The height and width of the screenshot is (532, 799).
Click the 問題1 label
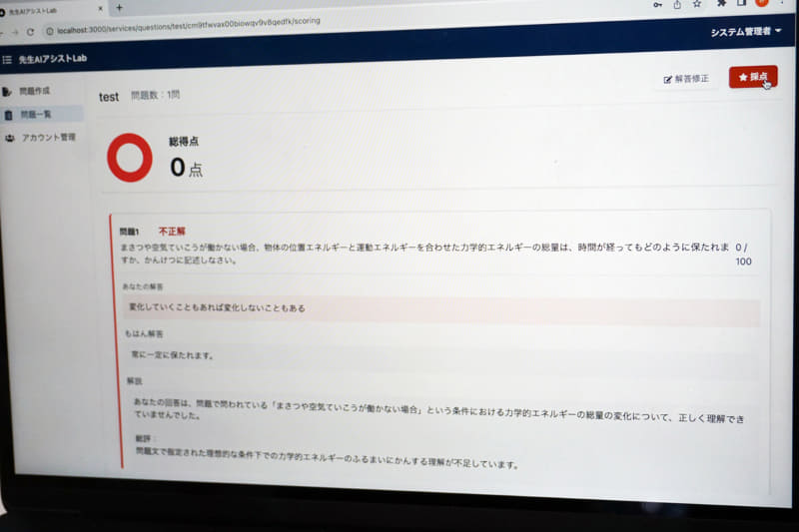coord(130,233)
